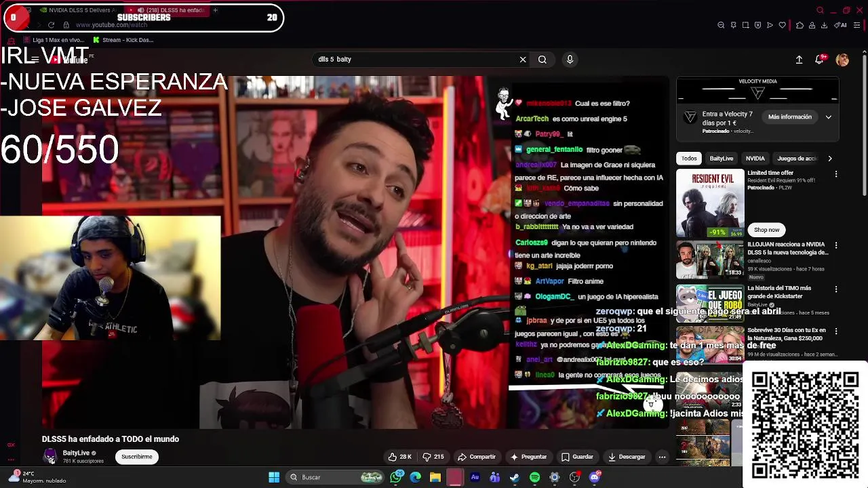Open the ILLOJUAN reacciona video thumbnail
Viewport: 868px width, 488px height.
[710, 260]
